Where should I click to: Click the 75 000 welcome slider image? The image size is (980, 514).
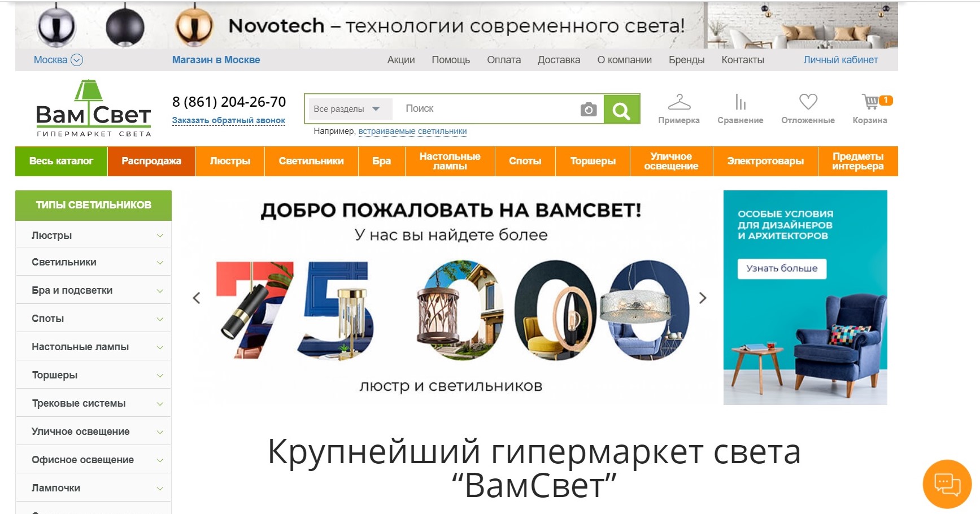click(451, 298)
